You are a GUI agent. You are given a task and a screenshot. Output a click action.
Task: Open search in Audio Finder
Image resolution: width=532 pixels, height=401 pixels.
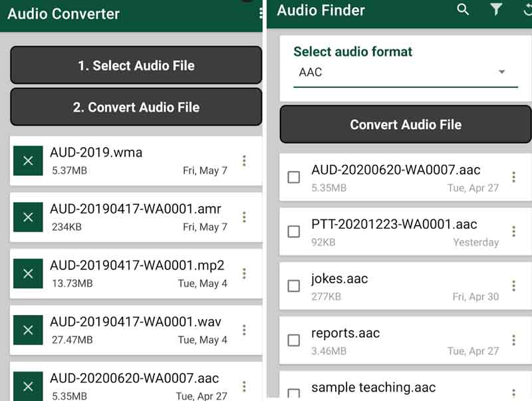coord(463,9)
